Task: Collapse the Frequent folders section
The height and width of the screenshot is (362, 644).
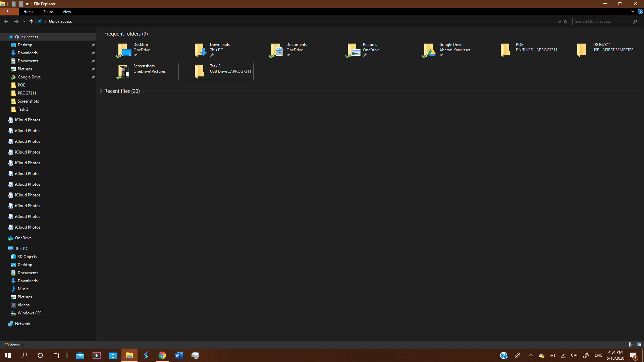Action: pyautogui.click(x=101, y=34)
